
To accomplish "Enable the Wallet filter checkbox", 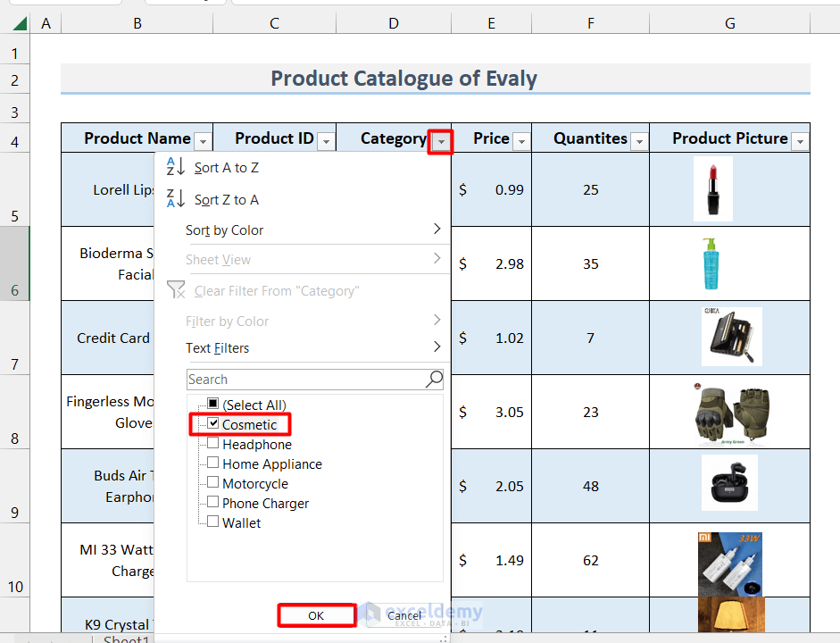I will pyautogui.click(x=213, y=522).
